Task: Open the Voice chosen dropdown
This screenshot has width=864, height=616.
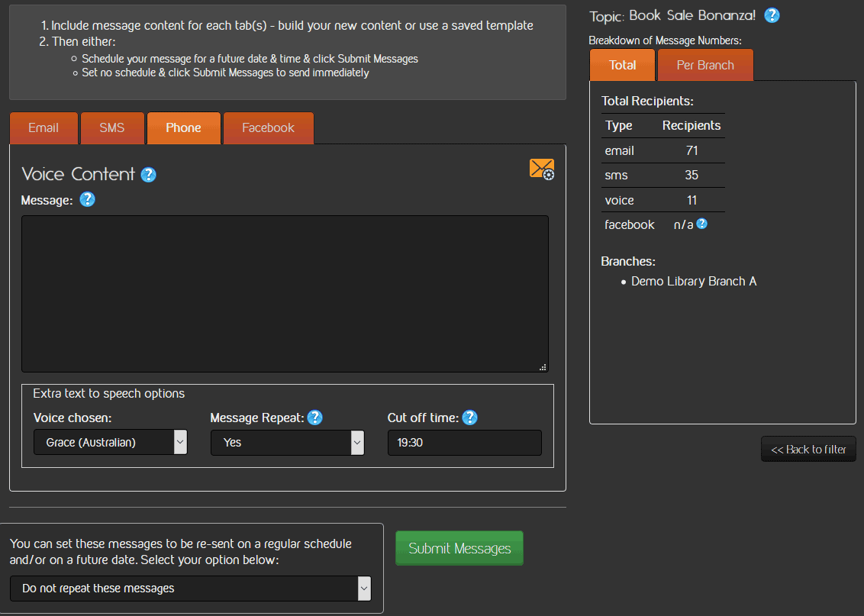Action: (111, 443)
